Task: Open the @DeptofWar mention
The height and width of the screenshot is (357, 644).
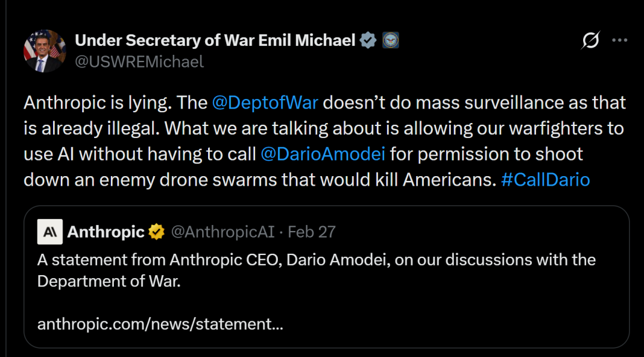Action: 265,103
